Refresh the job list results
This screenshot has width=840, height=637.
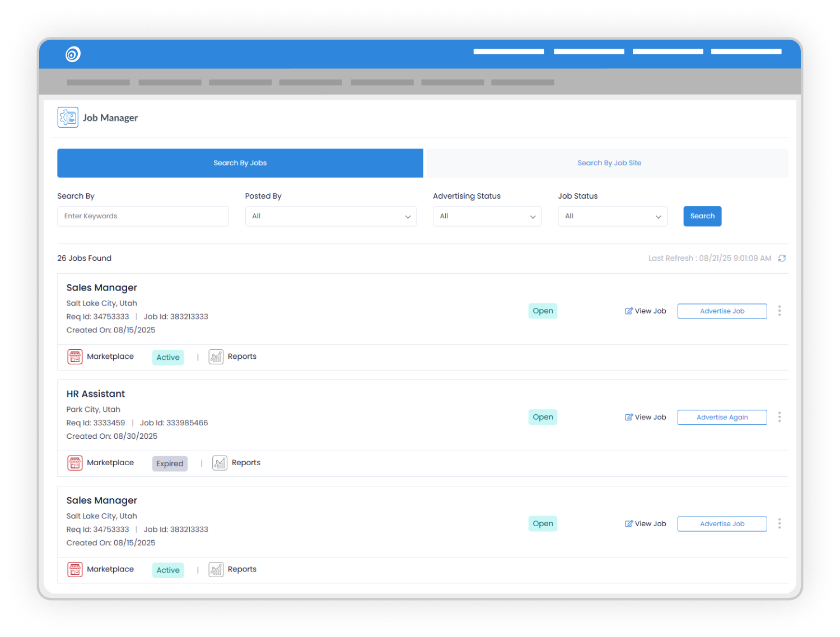(x=782, y=258)
